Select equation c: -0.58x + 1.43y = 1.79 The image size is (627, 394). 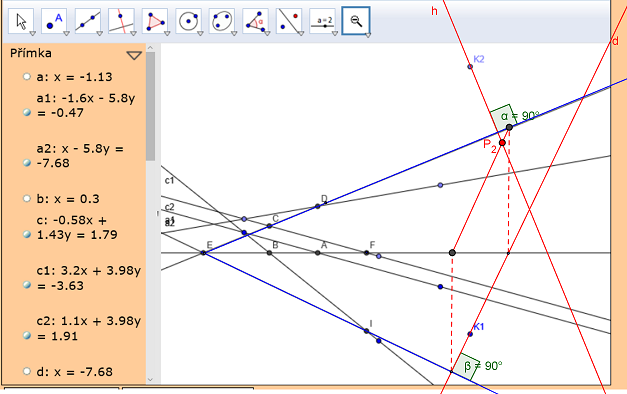pos(77,228)
